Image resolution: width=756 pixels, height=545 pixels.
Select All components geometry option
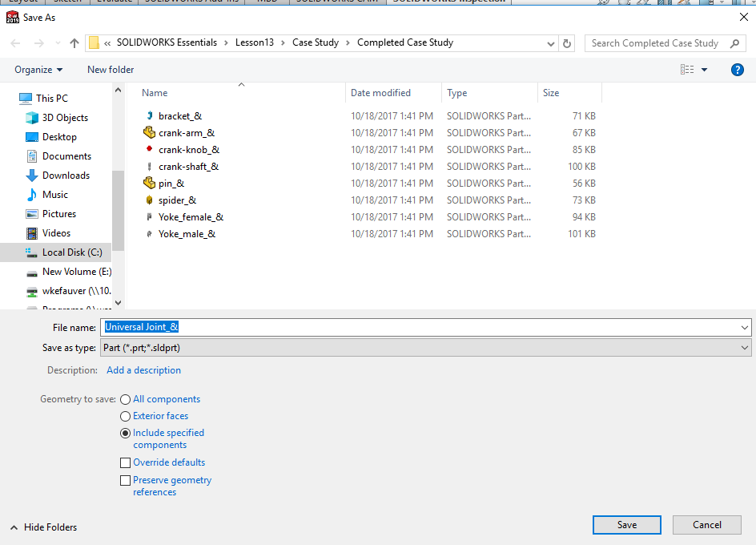(x=126, y=400)
